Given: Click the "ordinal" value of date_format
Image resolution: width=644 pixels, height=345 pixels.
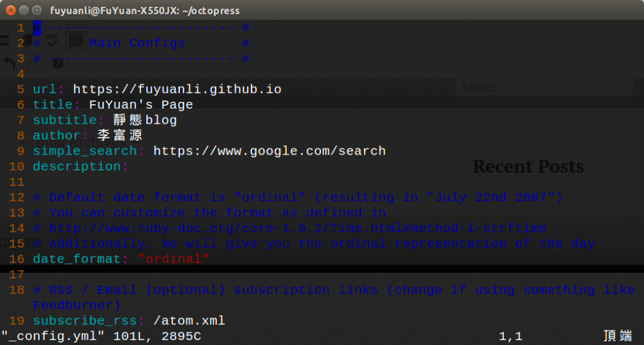Looking at the screenshot, I should (173, 259).
